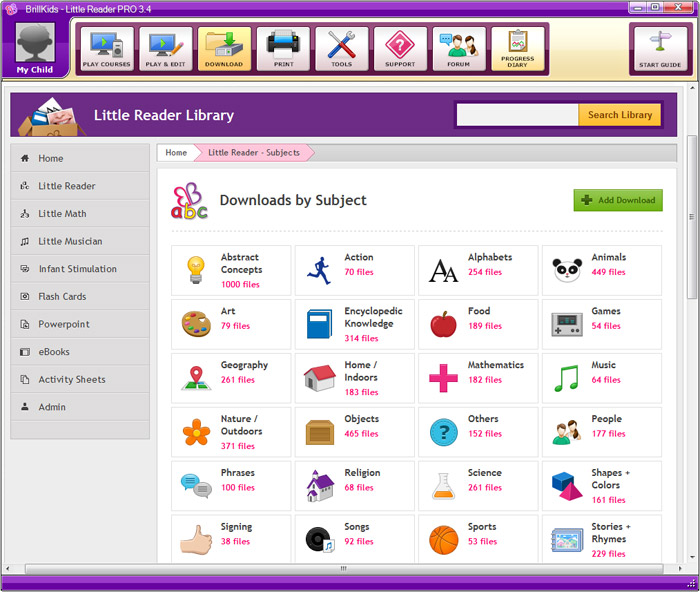Click the Alphabets letters icon

tap(443, 271)
